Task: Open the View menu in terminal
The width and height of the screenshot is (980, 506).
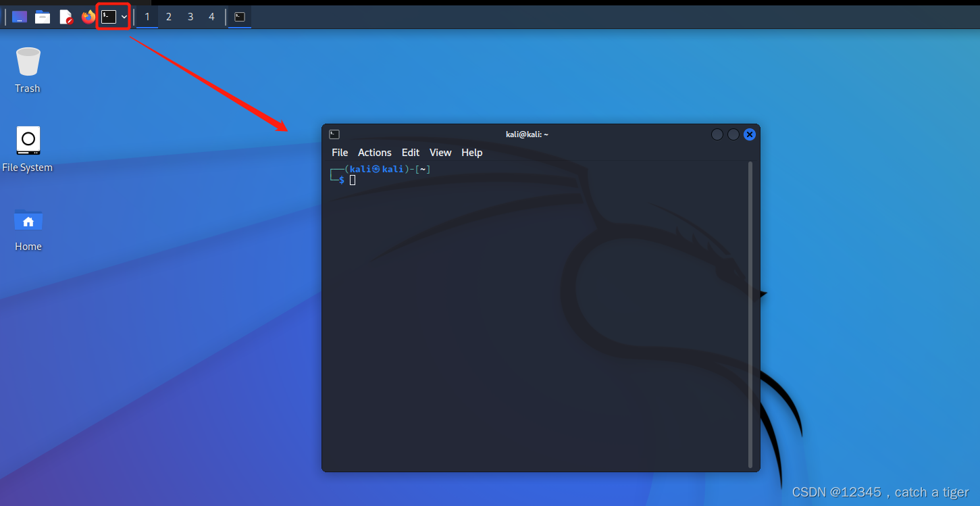Action: 440,153
